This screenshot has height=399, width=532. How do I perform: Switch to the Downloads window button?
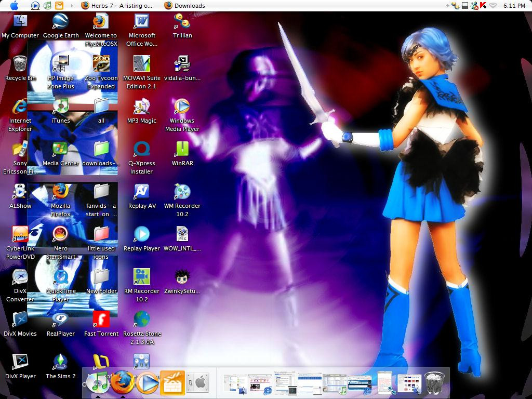click(185, 5)
